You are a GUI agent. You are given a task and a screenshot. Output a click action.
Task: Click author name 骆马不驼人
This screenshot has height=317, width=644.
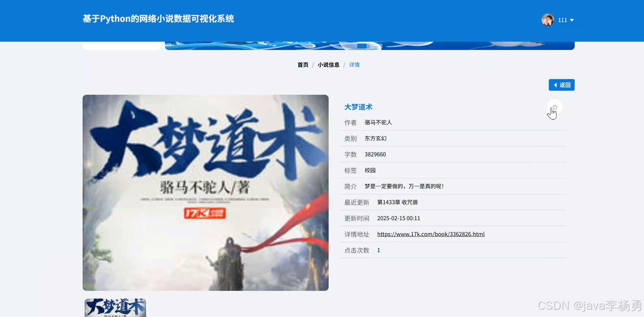(x=378, y=122)
